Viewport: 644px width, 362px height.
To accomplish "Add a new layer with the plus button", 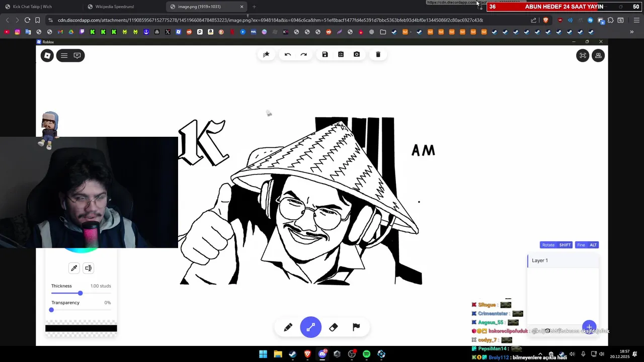I will tap(589, 327).
